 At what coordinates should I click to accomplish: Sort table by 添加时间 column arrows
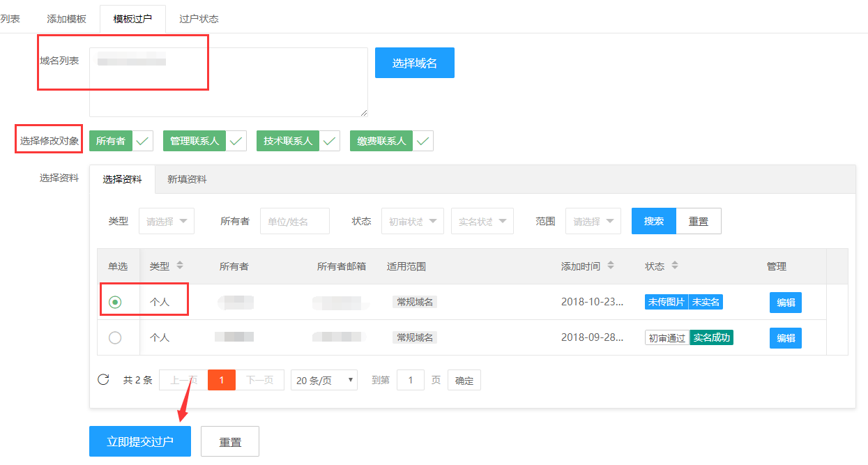[611, 266]
